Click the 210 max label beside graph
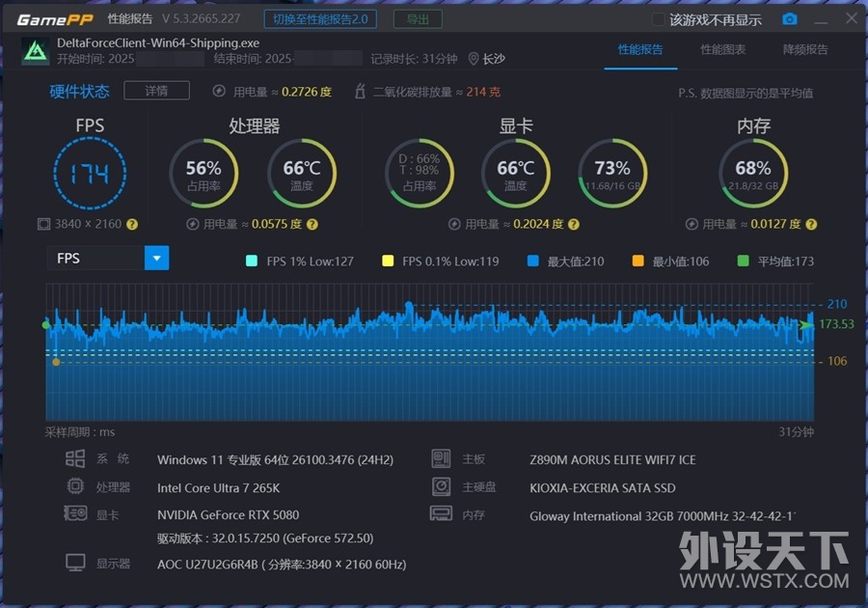The image size is (868, 608). (837, 303)
